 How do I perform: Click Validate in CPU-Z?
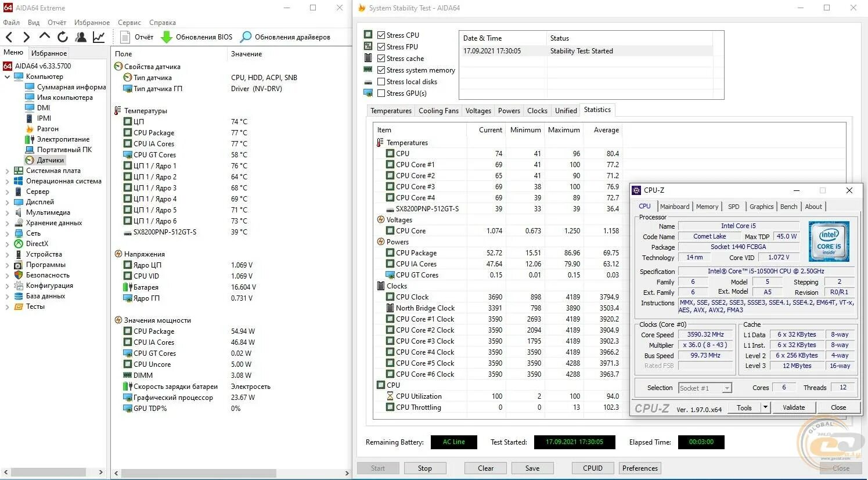794,407
